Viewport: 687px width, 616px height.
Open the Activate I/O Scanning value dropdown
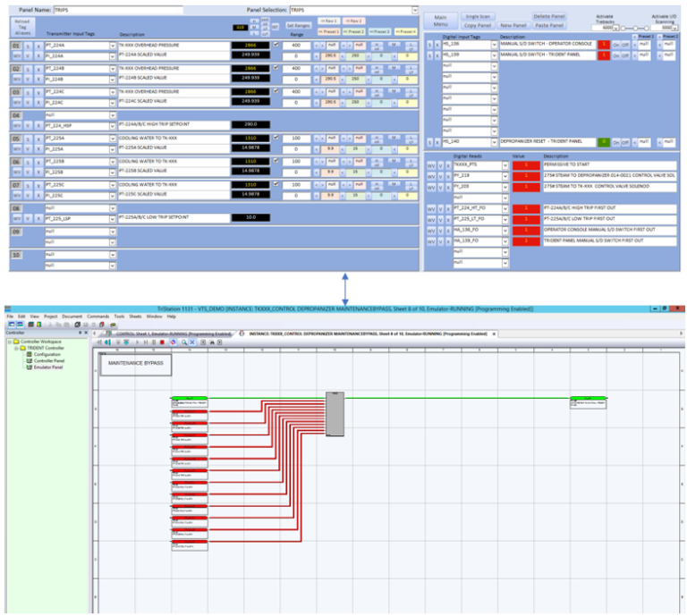pos(675,28)
